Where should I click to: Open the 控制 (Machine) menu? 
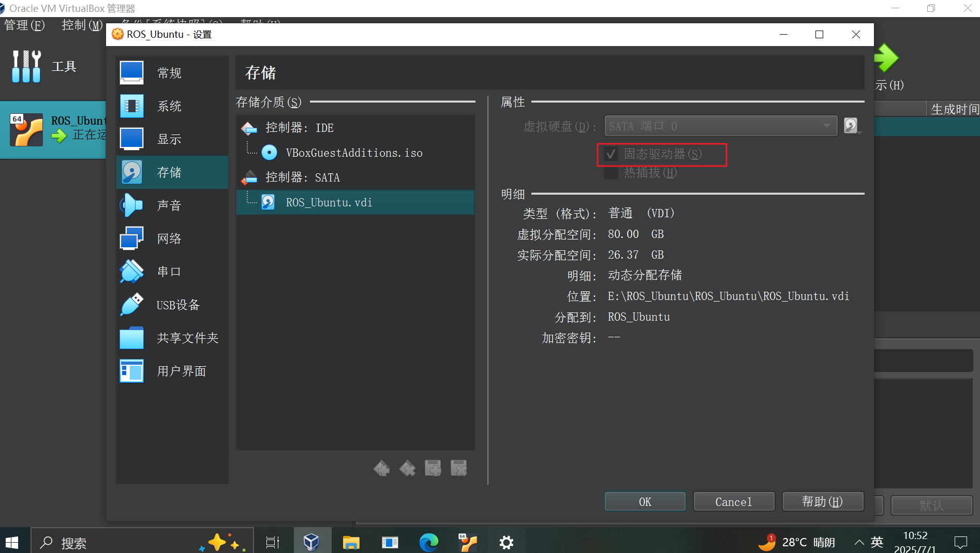coord(82,25)
